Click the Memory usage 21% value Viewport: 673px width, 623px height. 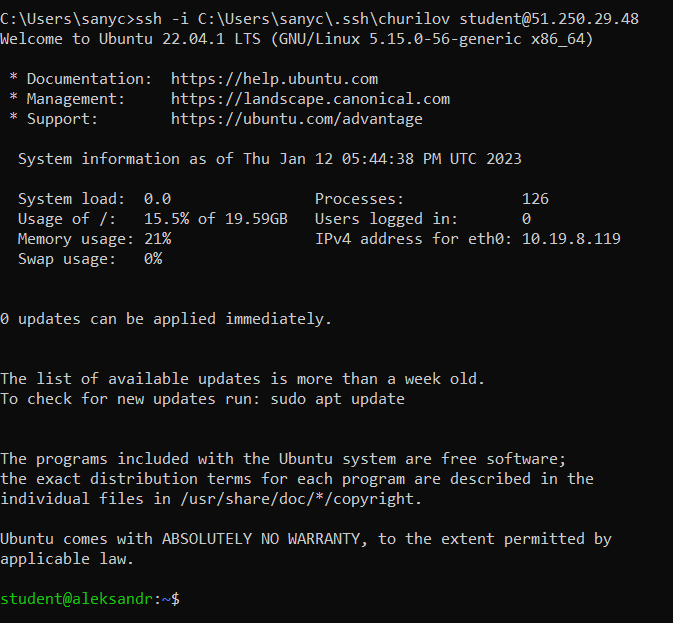click(x=158, y=239)
